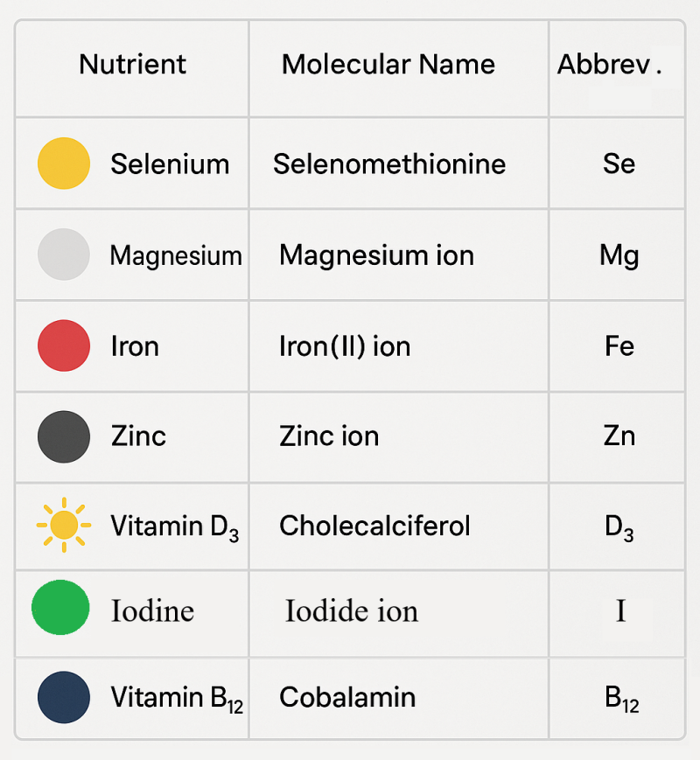Select the Magnesium ion cell
The width and height of the screenshot is (700, 760).
[376, 255]
